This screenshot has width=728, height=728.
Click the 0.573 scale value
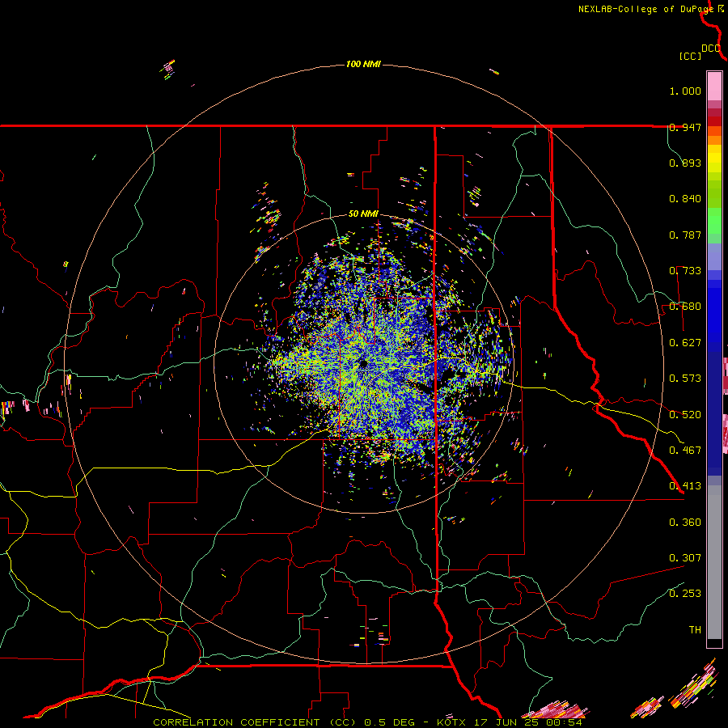tap(685, 379)
